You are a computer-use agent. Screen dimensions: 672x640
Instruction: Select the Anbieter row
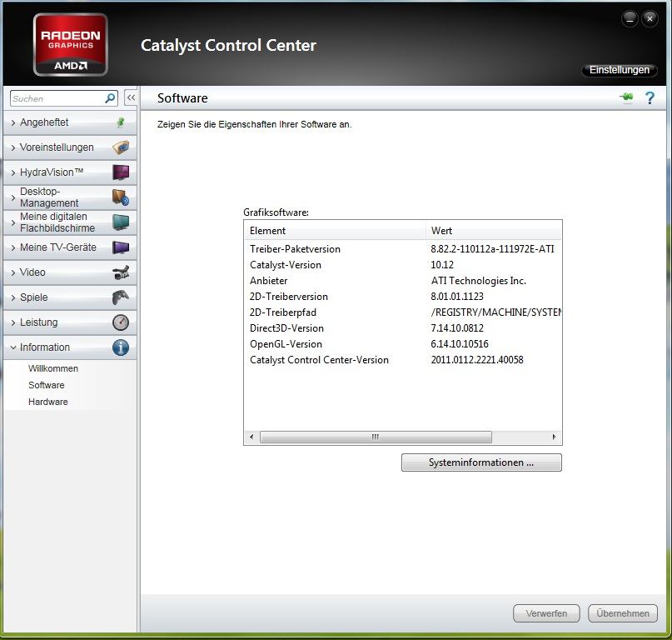coord(403,281)
